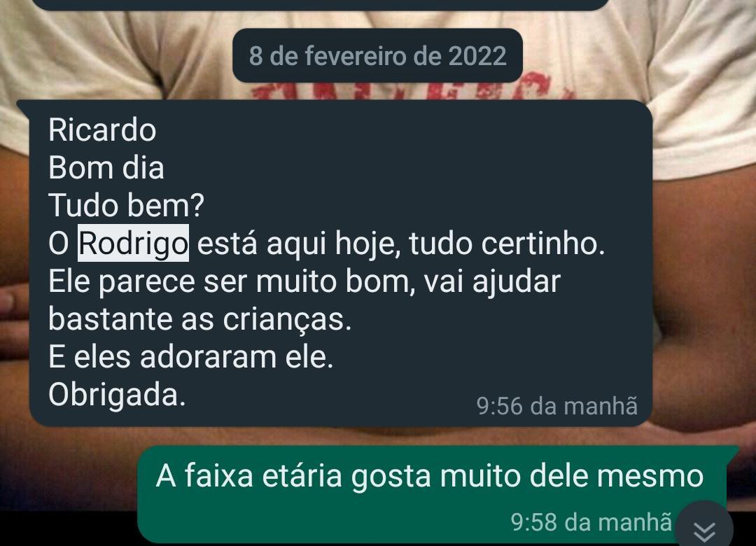756x546 pixels.
Task: Select the Tudo bem? line
Action: coord(126,205)
